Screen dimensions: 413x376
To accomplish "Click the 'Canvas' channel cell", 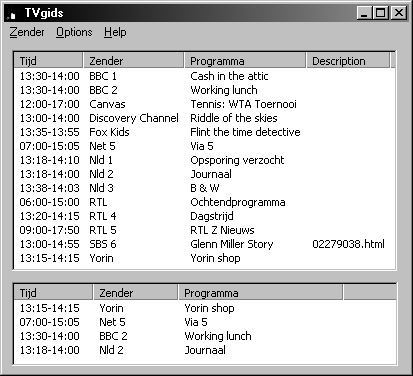I will click(107, 104).
